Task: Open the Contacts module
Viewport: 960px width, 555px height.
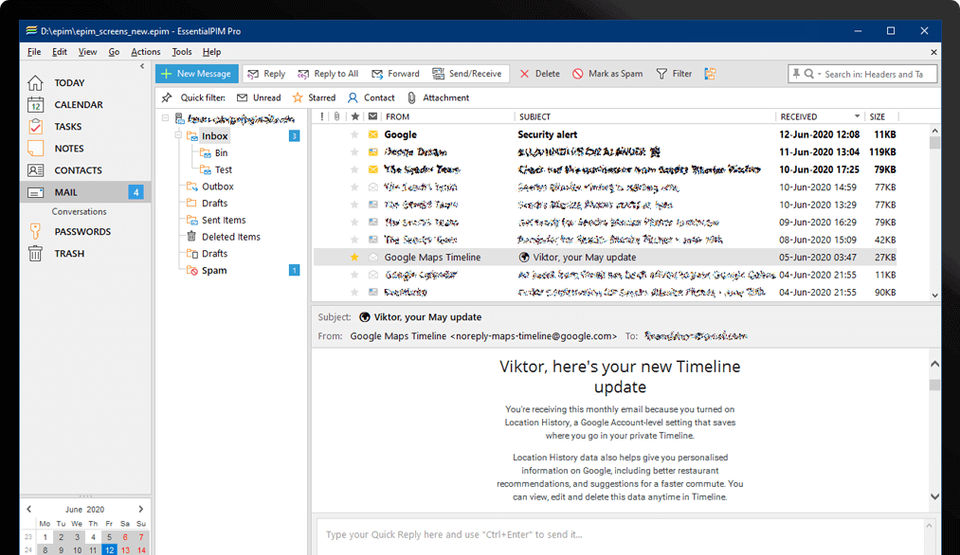Action: point(65,170)
